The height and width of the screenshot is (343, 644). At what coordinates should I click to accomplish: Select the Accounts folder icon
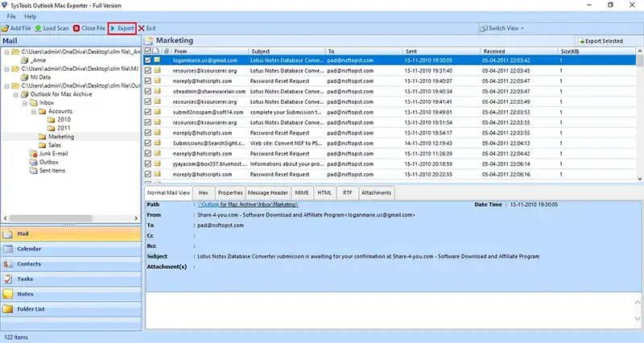pos(42,111)
